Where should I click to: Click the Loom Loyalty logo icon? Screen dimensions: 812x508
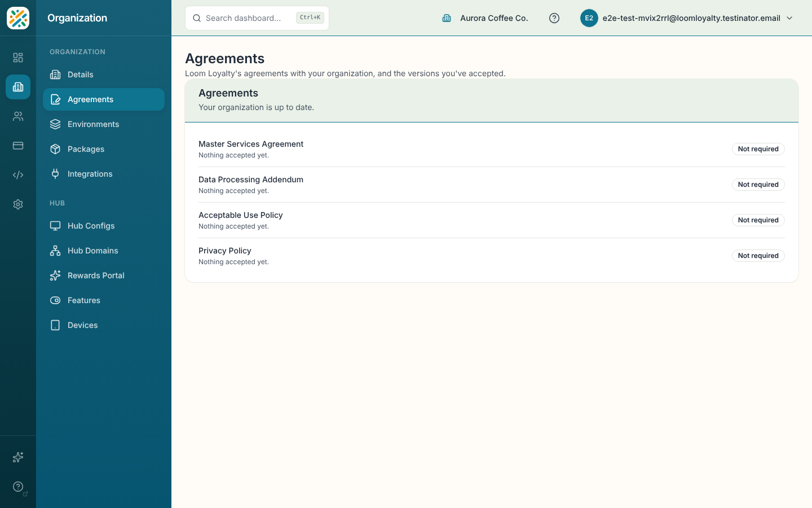point(18,18)
